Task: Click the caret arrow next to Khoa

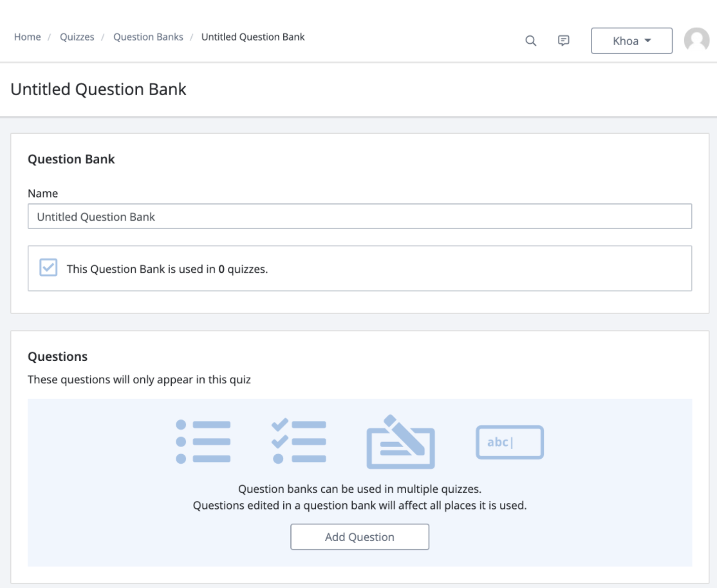Action: [647, 41]
